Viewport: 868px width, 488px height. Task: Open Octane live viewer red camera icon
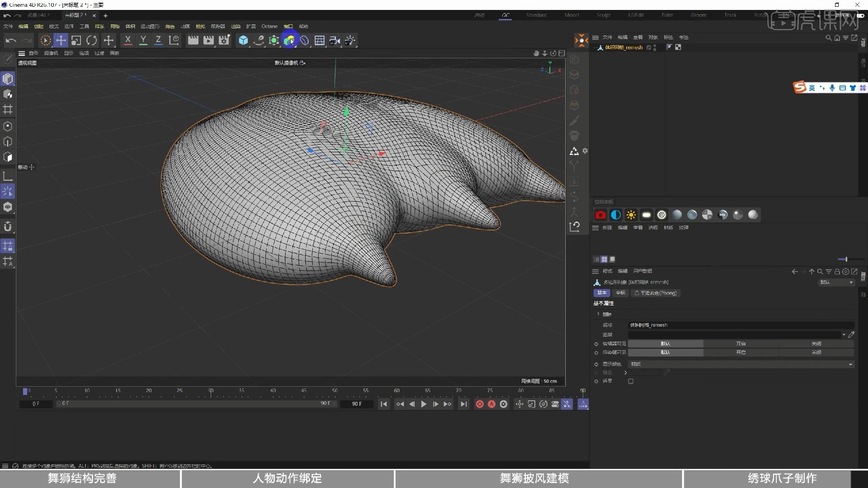click(600, 215)
